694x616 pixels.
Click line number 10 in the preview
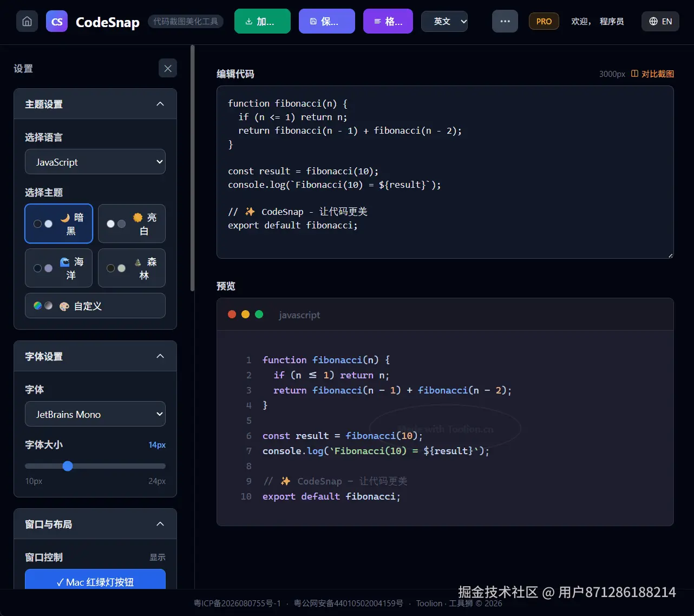click(246, 496)
